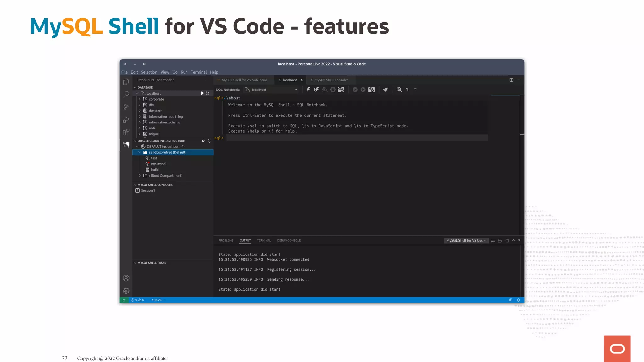Open Session 1 shell console
Image resolution: width=644 pixels, height=362 pixels.
click(x=147, y=190)
